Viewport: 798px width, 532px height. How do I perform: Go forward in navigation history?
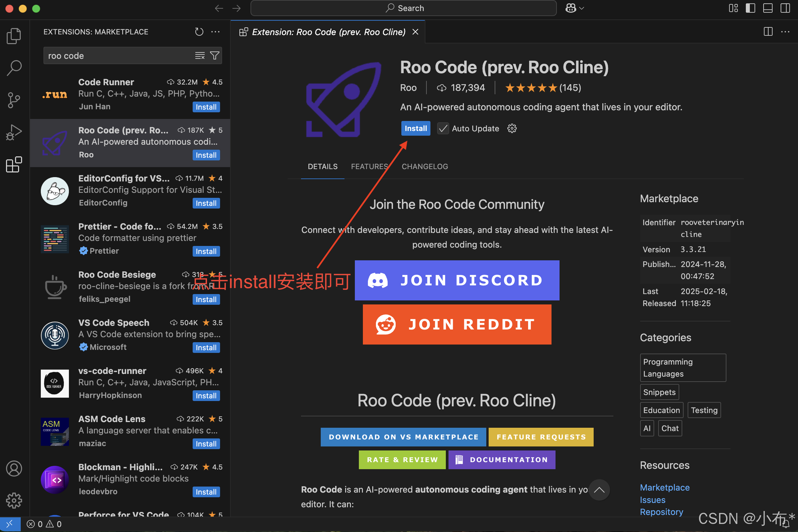click(x=236, y=8)
